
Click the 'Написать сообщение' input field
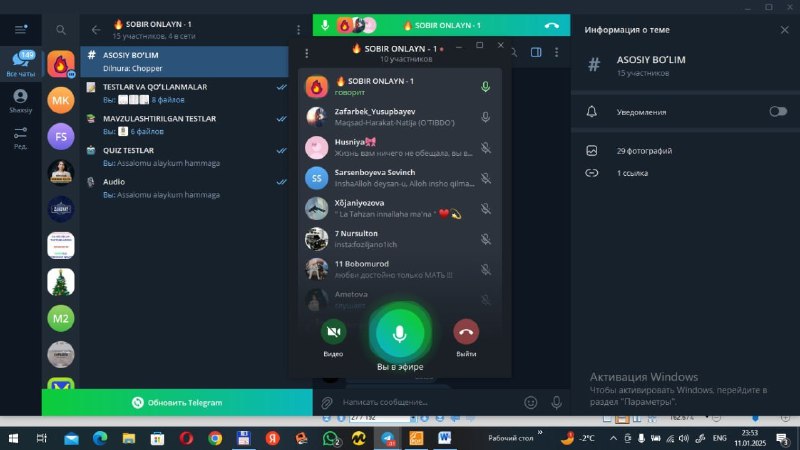pos(429,403)
